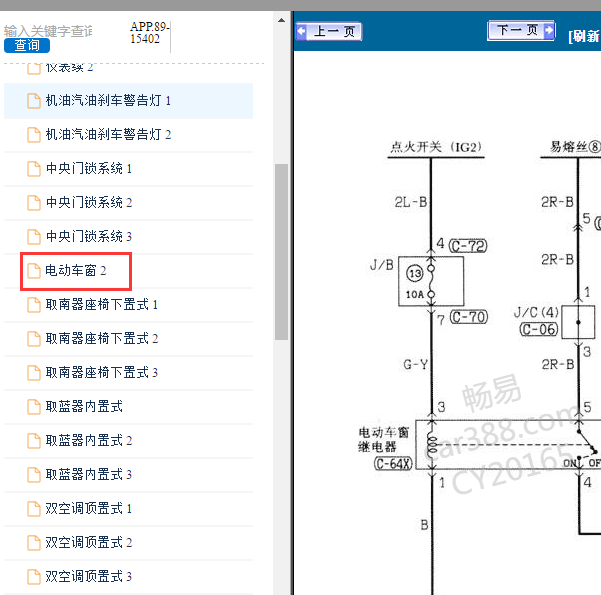Image resolution: width=601 pixels, height=595 pixels.
Task: Click C-70 connector label in diagram
Action: click(x=469, y=317)
